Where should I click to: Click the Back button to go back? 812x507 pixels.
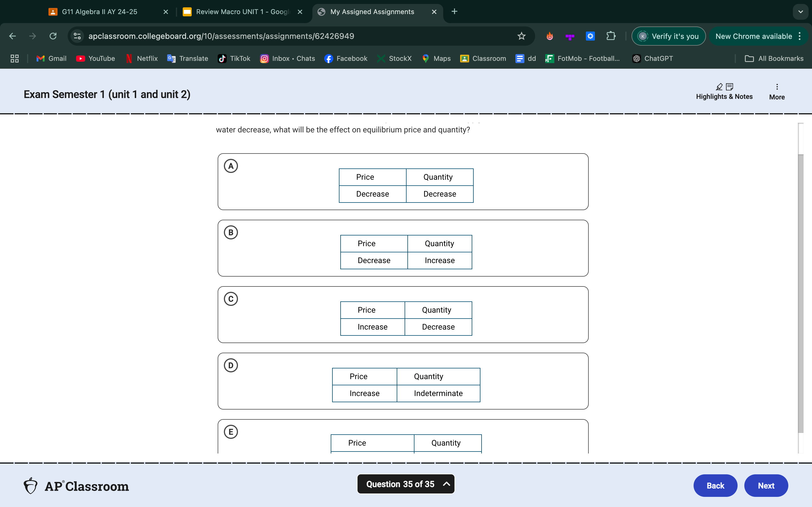tap(715, 485)
